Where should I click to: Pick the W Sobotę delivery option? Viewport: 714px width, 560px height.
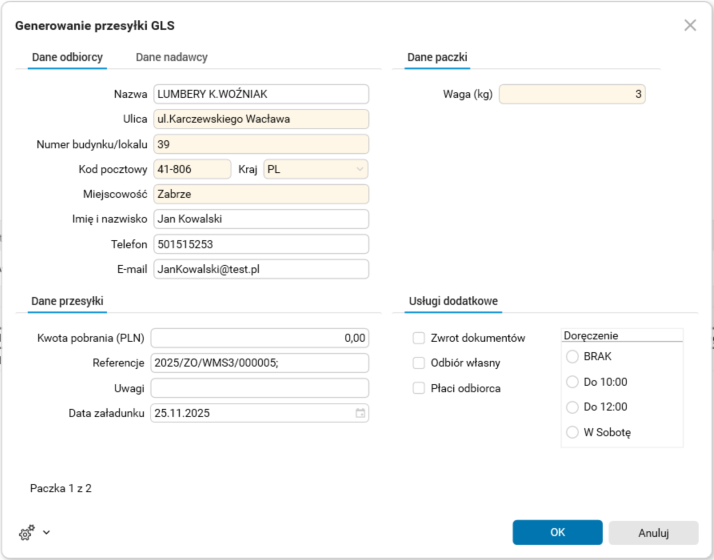point(572,433)
